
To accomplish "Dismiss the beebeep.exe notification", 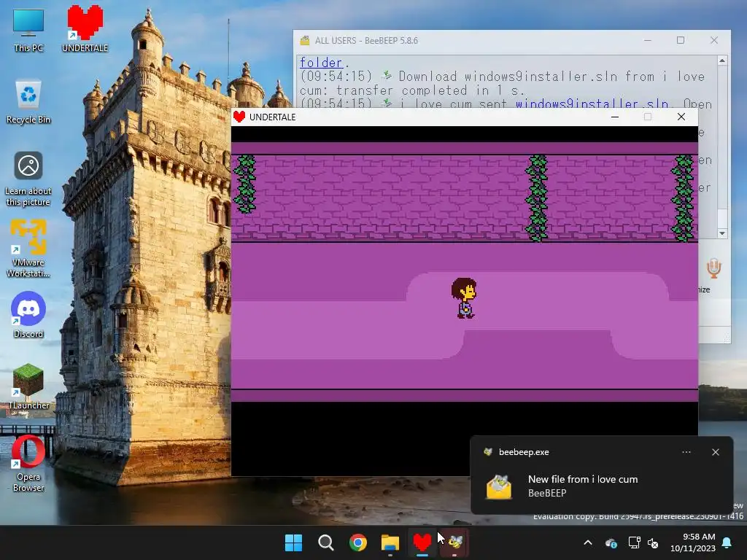I will click(x=715, y=452).
